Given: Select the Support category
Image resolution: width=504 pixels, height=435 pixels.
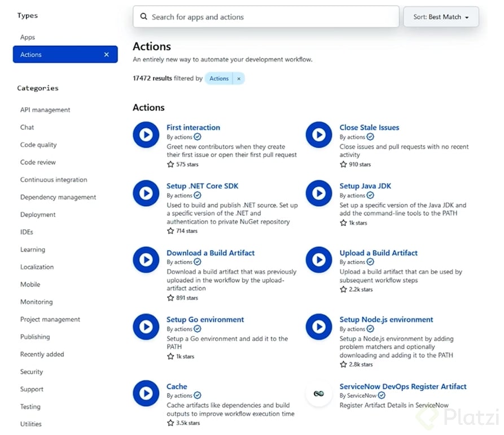Looking at the screenshot, I should 32,389.
